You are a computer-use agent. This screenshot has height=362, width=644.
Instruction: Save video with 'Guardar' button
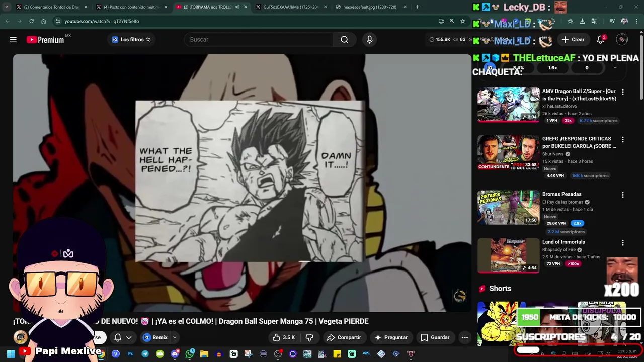[x=435, y=337]
